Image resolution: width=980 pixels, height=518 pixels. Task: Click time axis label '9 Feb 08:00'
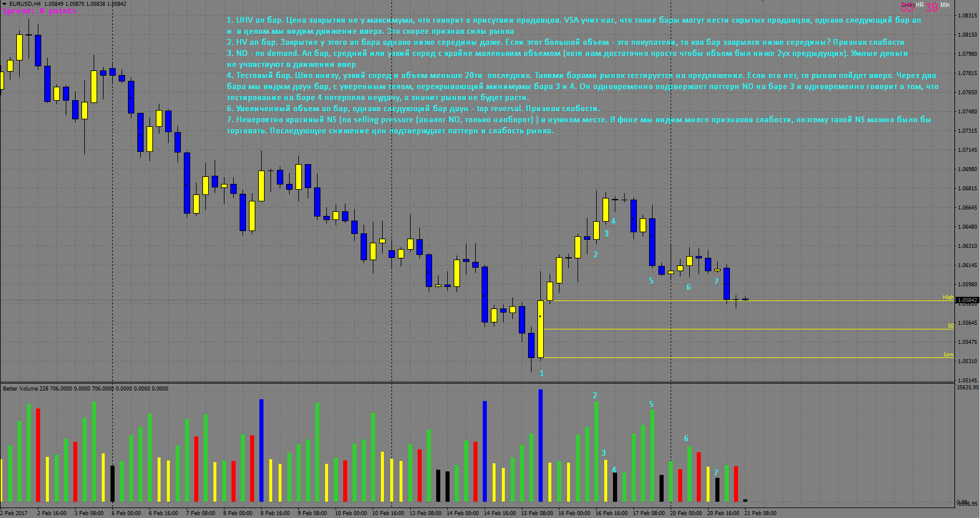312,513
